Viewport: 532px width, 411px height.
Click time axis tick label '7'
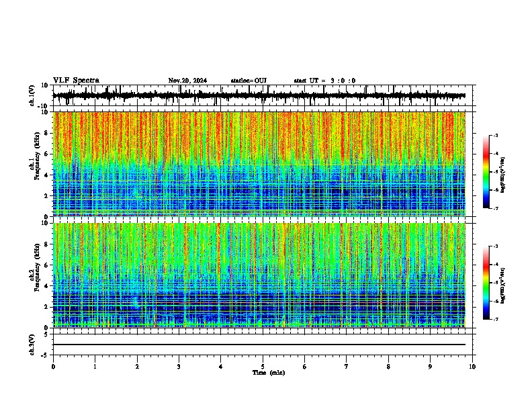347,367
